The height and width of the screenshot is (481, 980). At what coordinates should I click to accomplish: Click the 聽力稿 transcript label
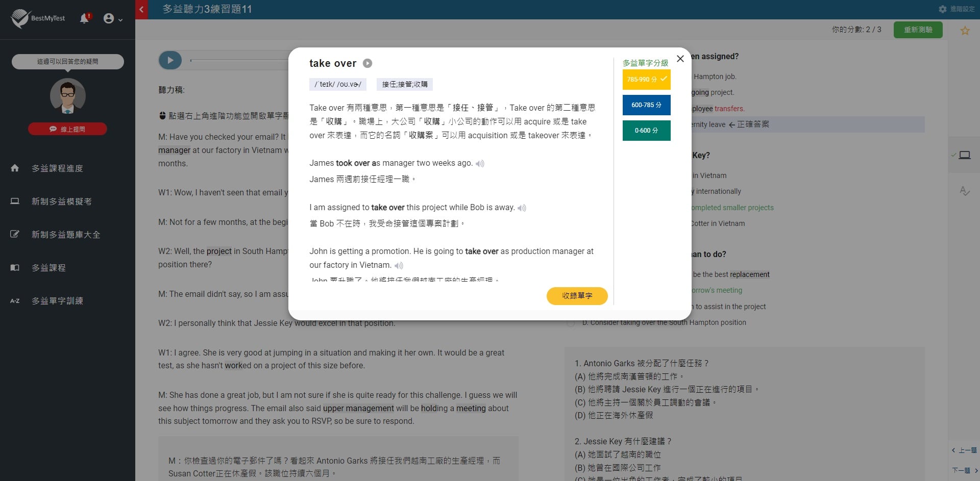point(171,90)
